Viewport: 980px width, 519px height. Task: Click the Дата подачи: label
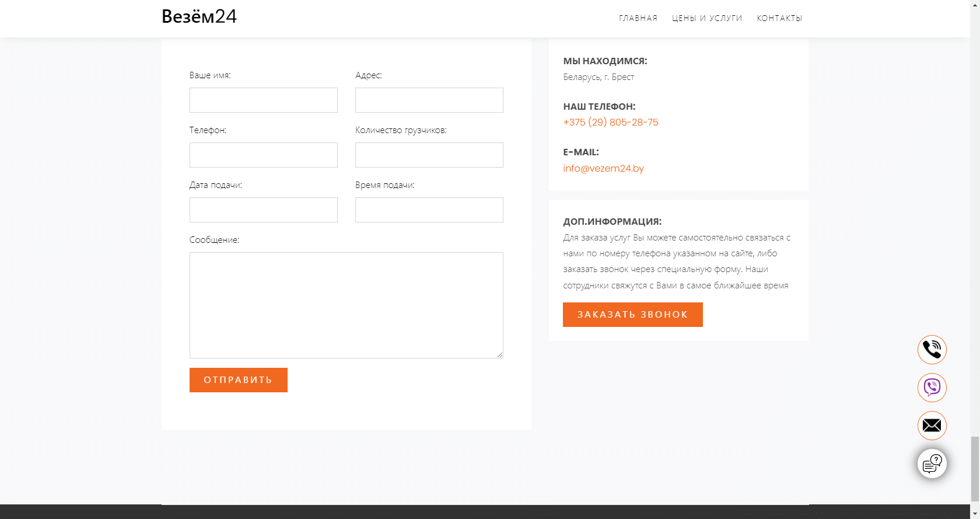tap(216, 185)
